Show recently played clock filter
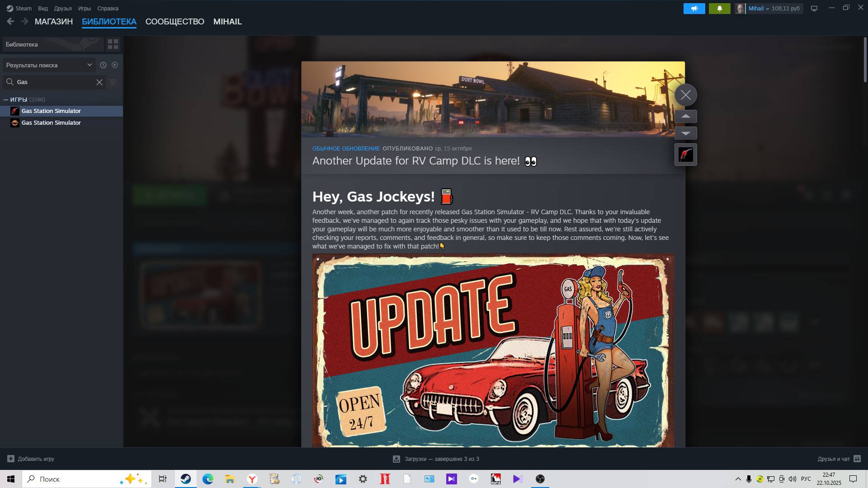 (x=103, y=65)
